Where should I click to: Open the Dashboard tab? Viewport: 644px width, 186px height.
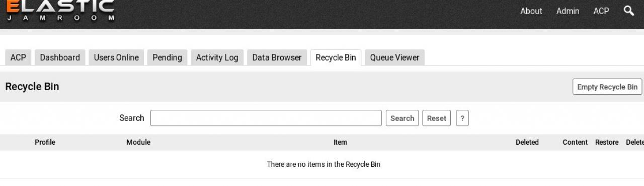click(x=60, y=57)
